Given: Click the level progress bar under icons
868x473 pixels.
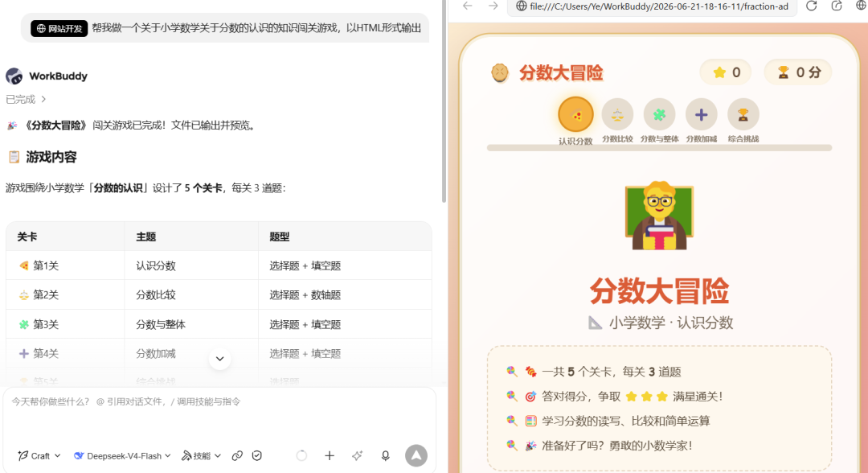Looking at the screenshot, I should coord(659,148).
